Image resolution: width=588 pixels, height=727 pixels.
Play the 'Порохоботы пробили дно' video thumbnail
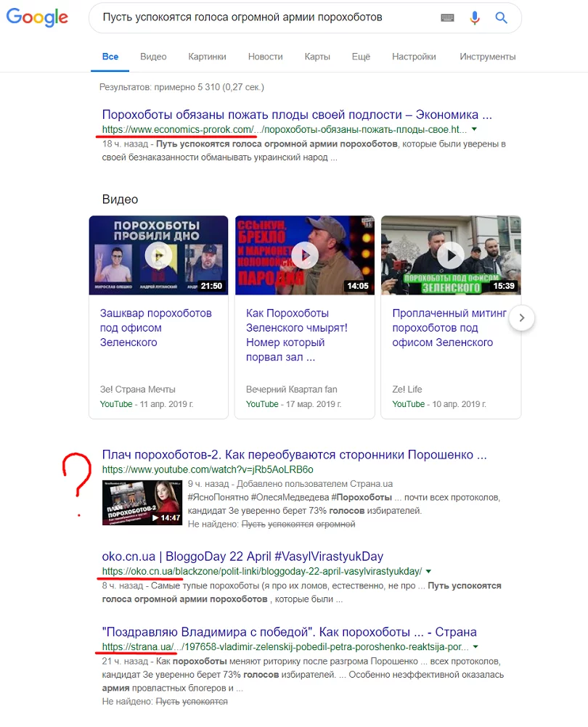(x=158, y=255)
